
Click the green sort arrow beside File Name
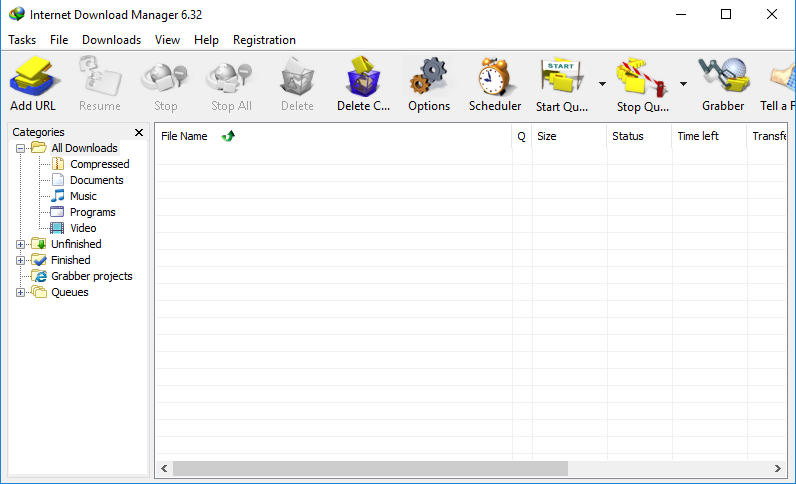click(228, 136)
